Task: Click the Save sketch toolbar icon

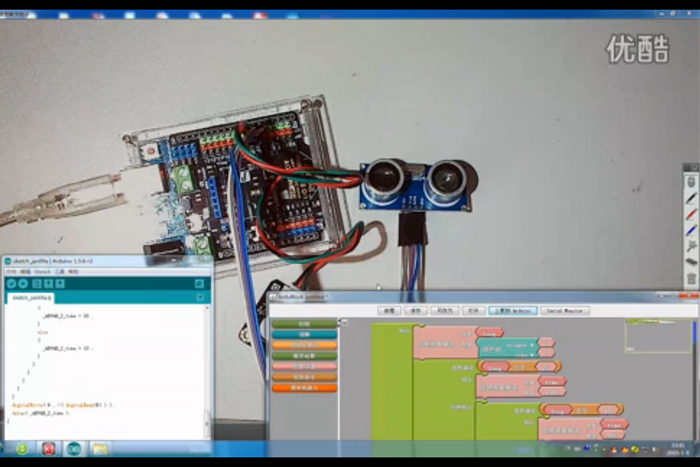Action: point(60,284)
